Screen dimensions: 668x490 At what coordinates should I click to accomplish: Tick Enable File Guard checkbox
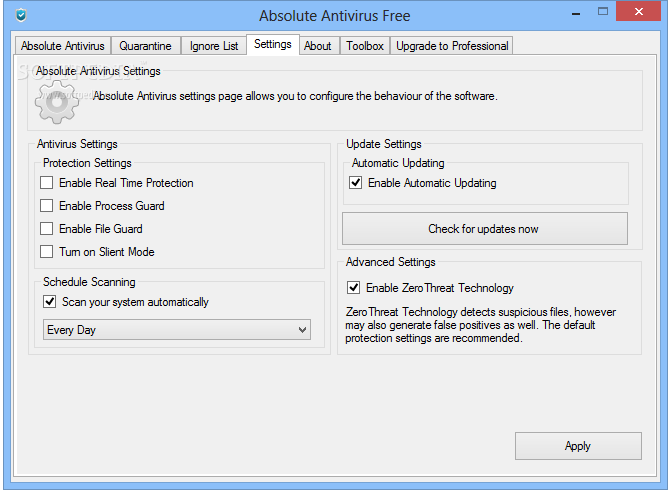pyautogui.click(x=46, y=229)
